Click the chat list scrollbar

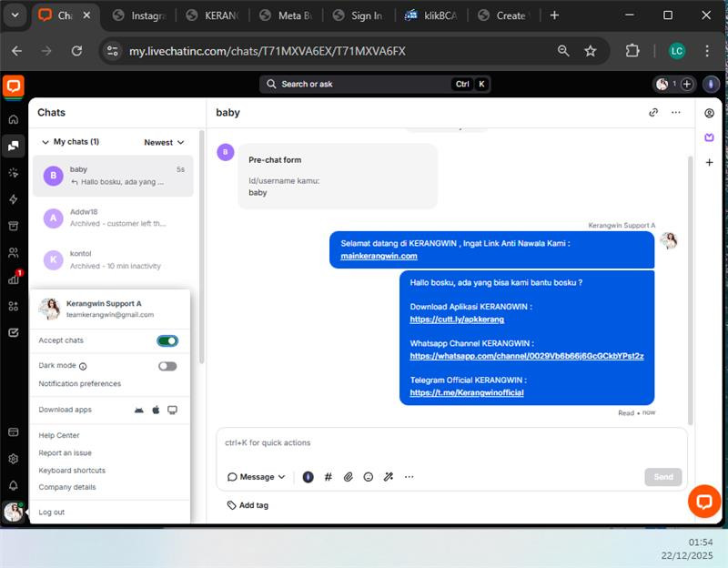[x=201, y=247]
